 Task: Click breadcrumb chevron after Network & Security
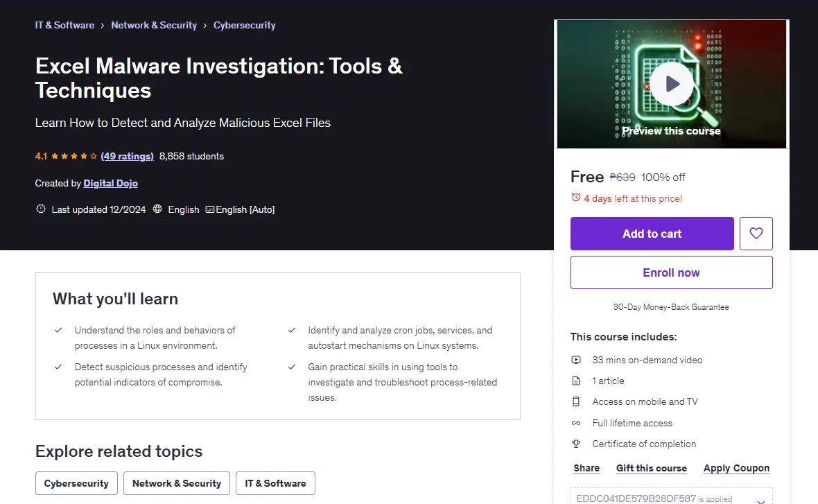205,26
